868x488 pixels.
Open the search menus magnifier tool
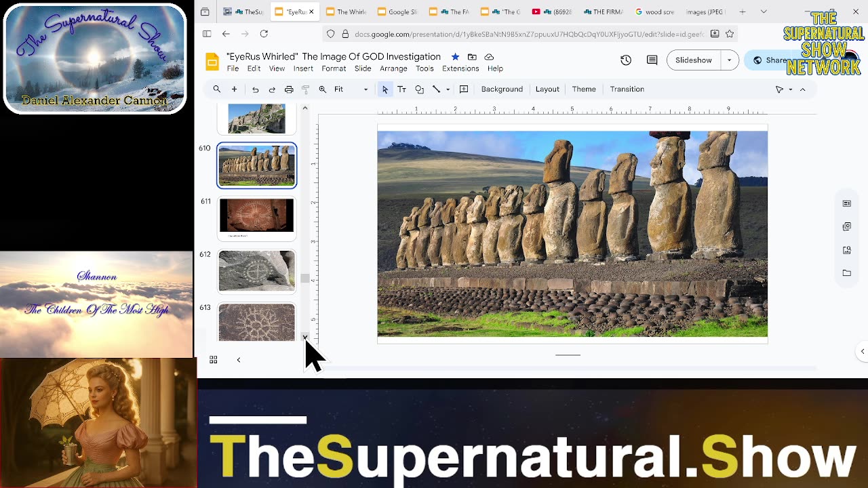point(217,89)
